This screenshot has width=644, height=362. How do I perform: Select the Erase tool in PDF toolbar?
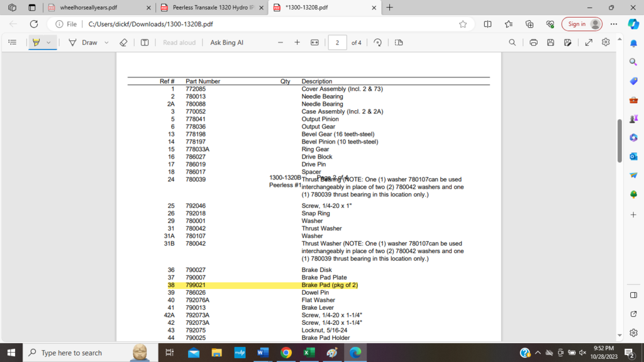pos(123,42)
